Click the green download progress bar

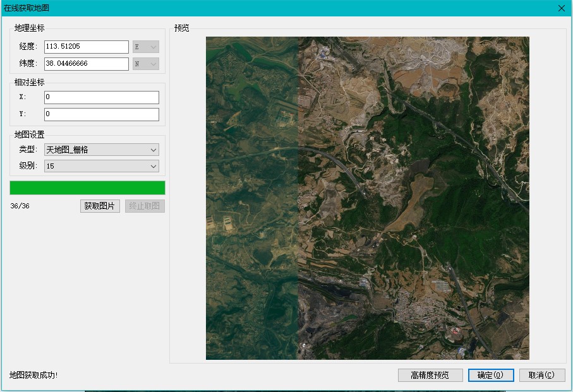click(87, 187)
